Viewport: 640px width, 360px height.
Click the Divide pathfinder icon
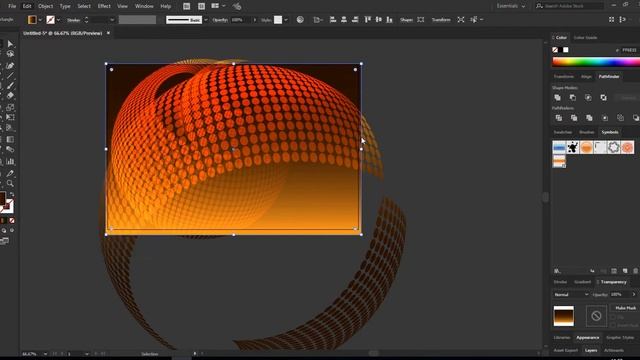(559, 118)
